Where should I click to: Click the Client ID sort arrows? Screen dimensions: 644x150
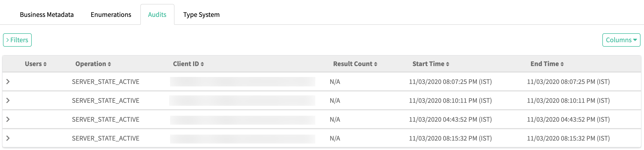point(202,64)
